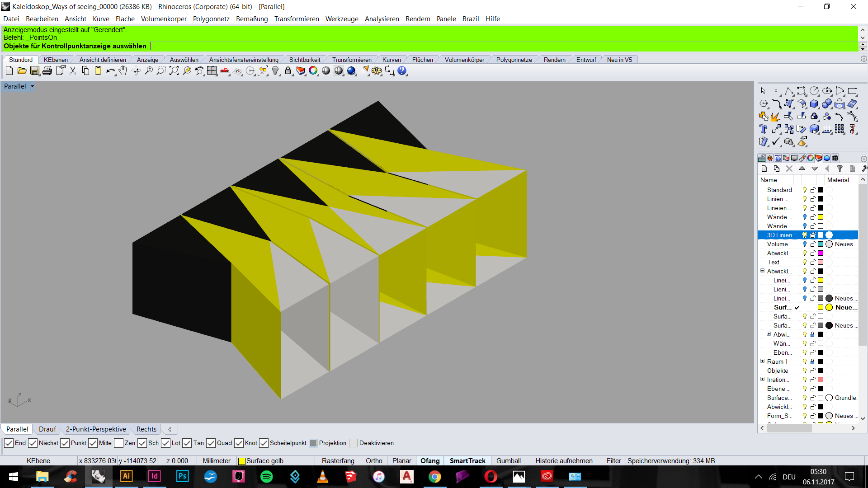Viewport: 868px width, 488px height.
Task: Click the layer filter funnel icon
Action: [840, 169]
